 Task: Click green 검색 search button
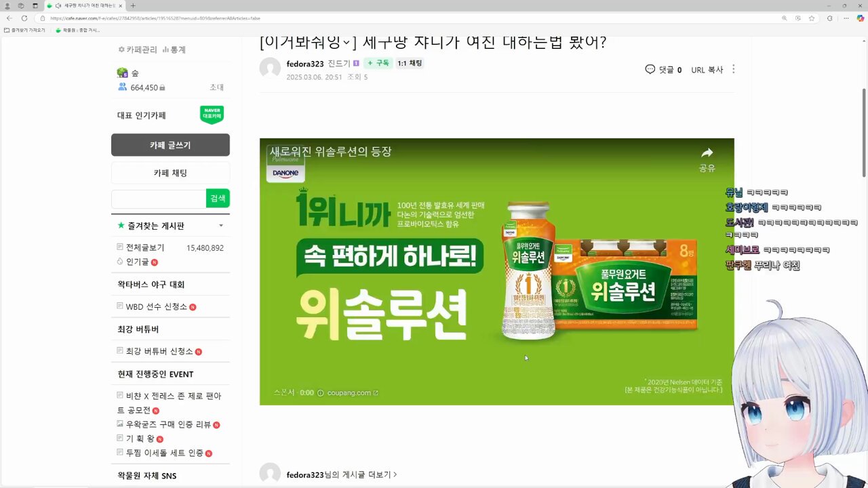pyautogui.click(x=218, y=199)
